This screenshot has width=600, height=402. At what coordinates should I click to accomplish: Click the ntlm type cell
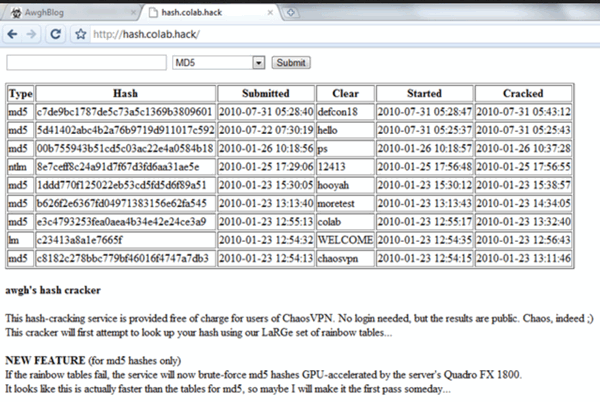click(x=21, y=167)
